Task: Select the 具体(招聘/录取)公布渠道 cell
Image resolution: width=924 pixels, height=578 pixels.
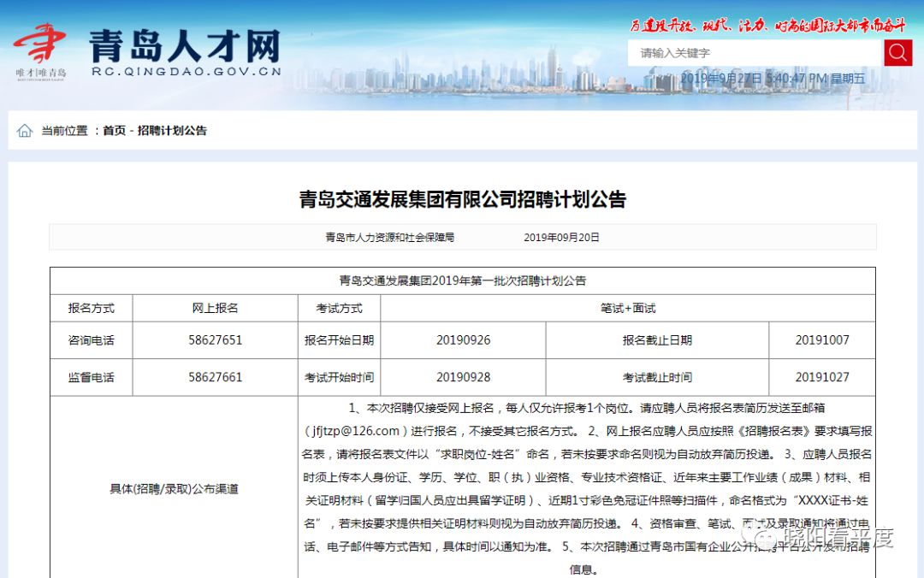Action: (174, 489)
